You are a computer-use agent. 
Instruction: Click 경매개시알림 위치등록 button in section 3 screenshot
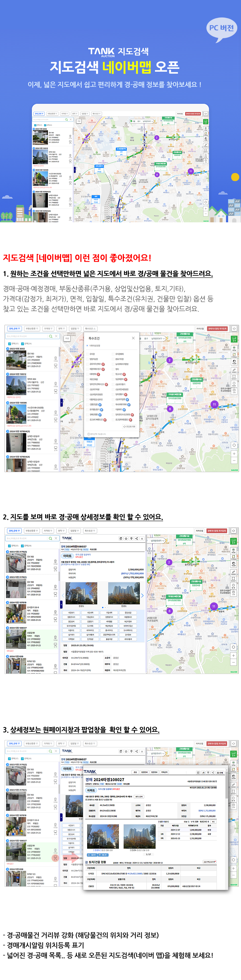point(217,743)
